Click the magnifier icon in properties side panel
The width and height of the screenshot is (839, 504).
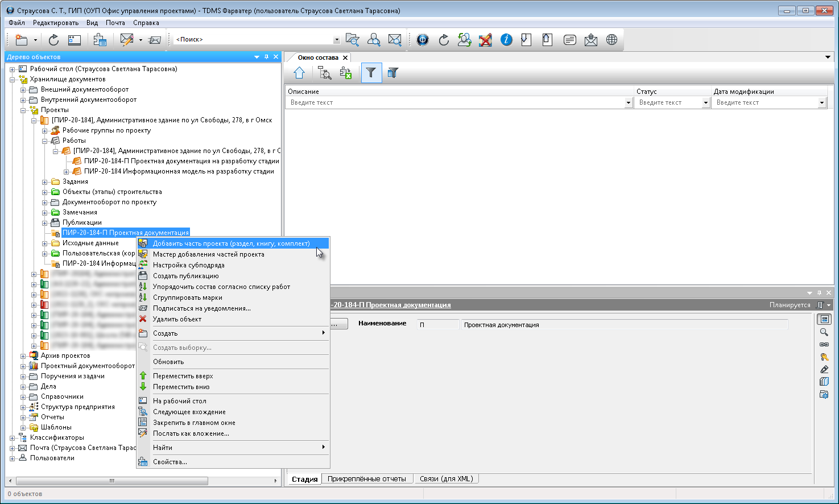click(824, 332)
